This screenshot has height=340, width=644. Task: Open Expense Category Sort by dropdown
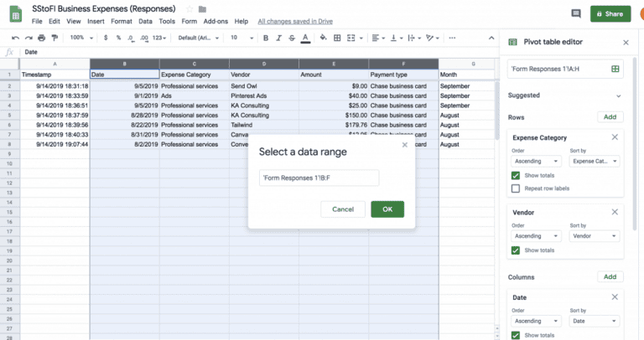click(595, 161)
